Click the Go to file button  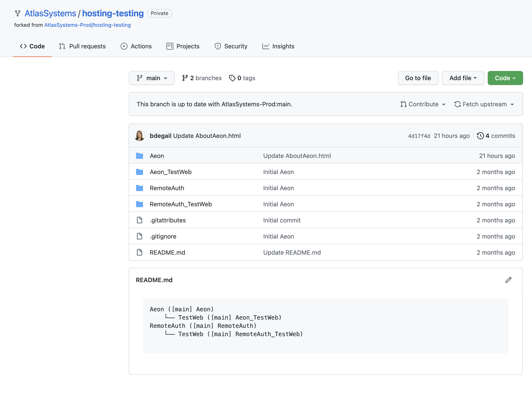tap(418, 78)
